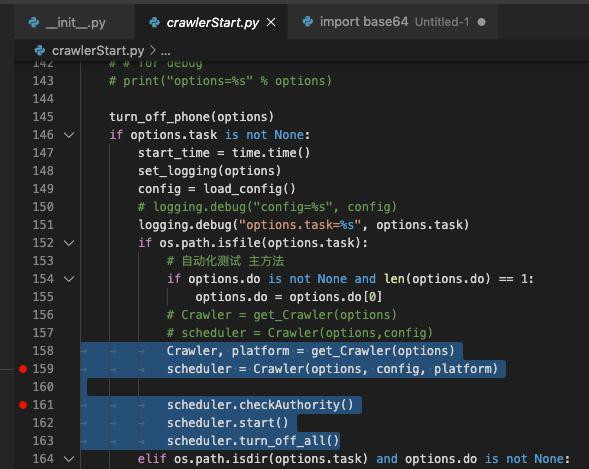Remove the breakpoint on line 159

[x=23, y=369]
